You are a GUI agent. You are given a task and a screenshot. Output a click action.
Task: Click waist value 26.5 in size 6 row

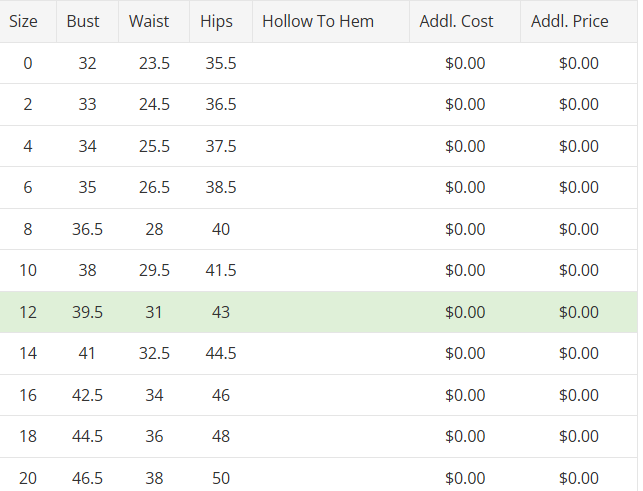(154, 188)
